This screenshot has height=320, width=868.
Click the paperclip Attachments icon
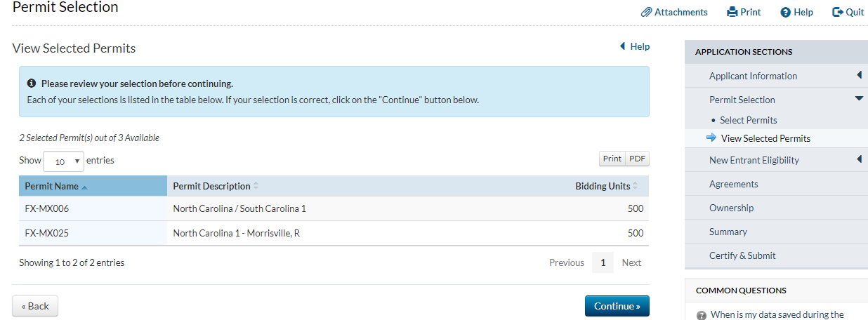click(646, 12)
